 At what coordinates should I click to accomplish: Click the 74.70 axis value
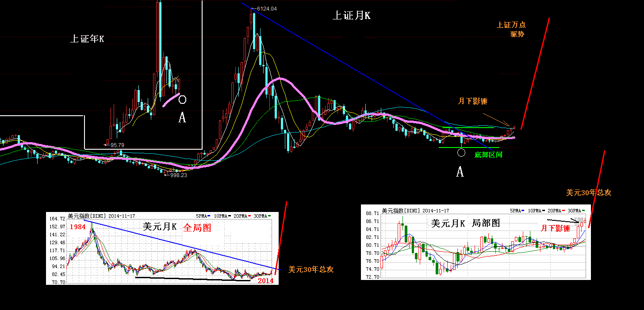pos(372,269)
